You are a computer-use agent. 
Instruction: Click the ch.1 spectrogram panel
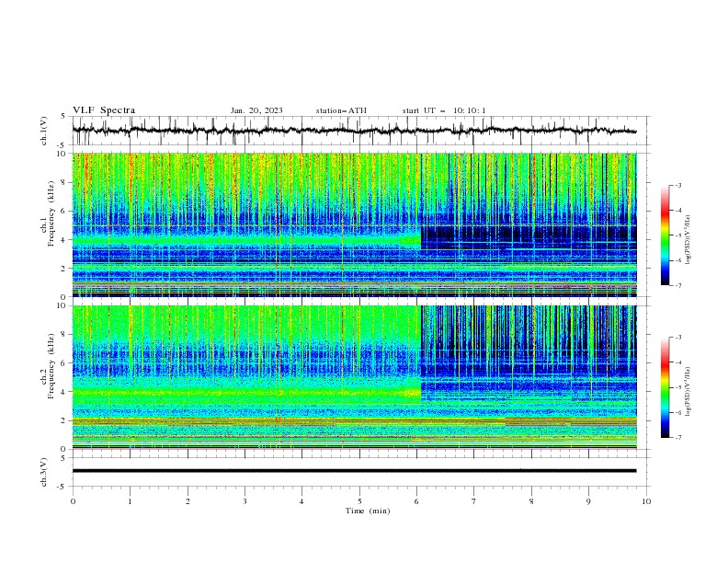(354, 224)
